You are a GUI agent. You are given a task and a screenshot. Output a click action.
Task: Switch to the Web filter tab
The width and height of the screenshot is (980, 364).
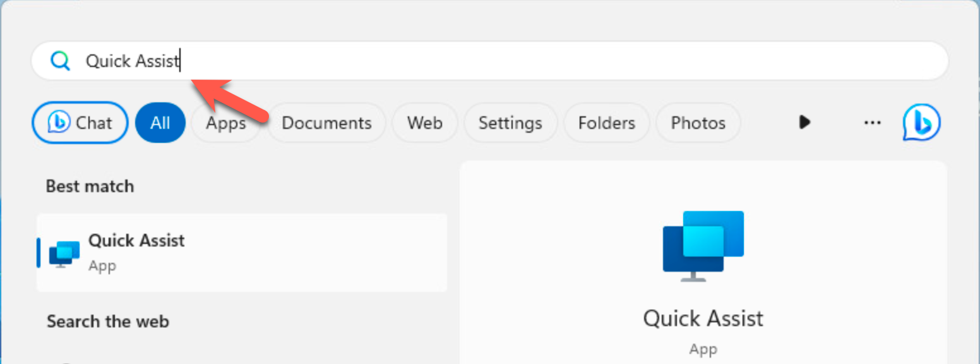[424, 123]
